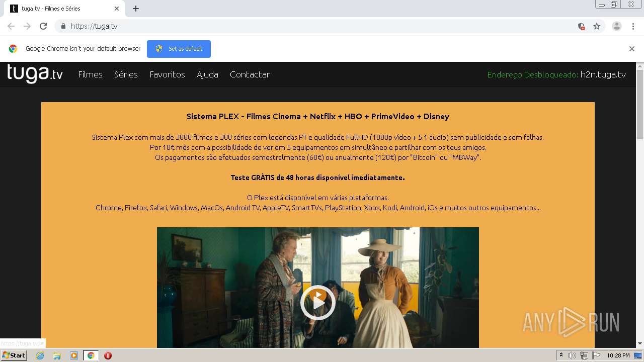
Task: Open the Séries menu item
Action: coord(126,74)
